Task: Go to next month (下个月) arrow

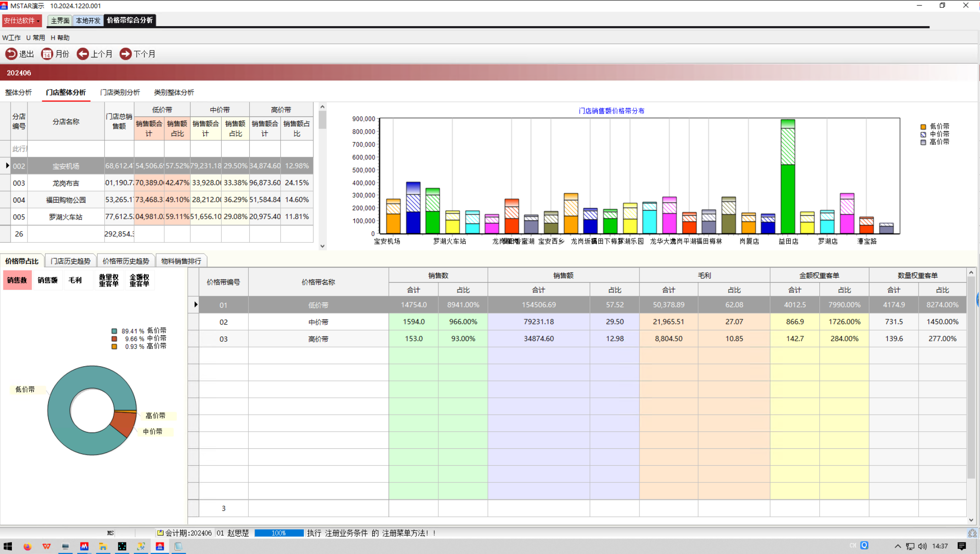Action: [125, 54]
